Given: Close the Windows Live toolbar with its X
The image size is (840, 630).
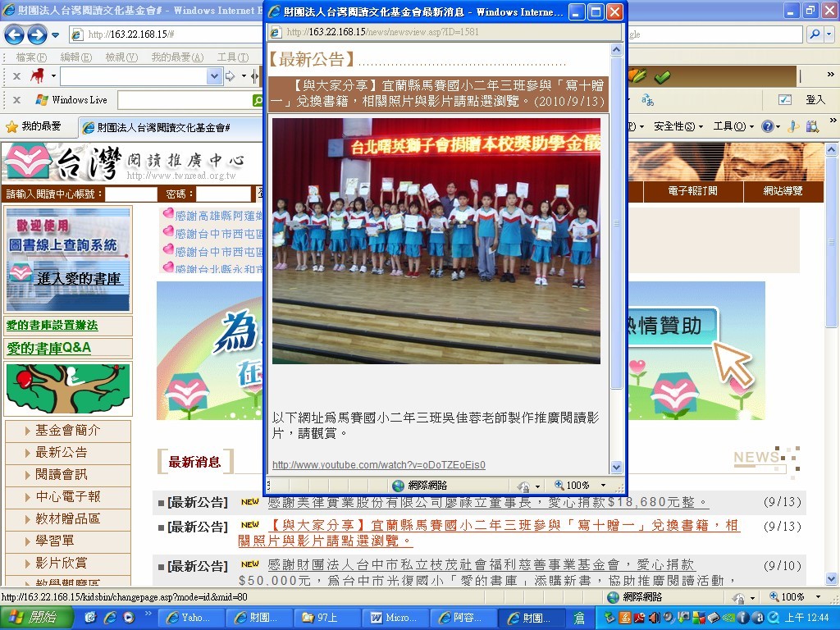Looking at the screenshot, I should click(16, 99).
